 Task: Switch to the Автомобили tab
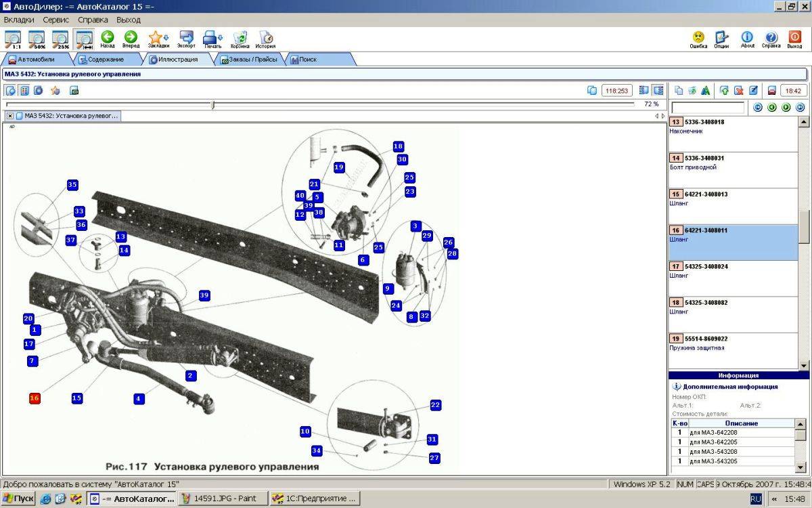click(35, 60)
